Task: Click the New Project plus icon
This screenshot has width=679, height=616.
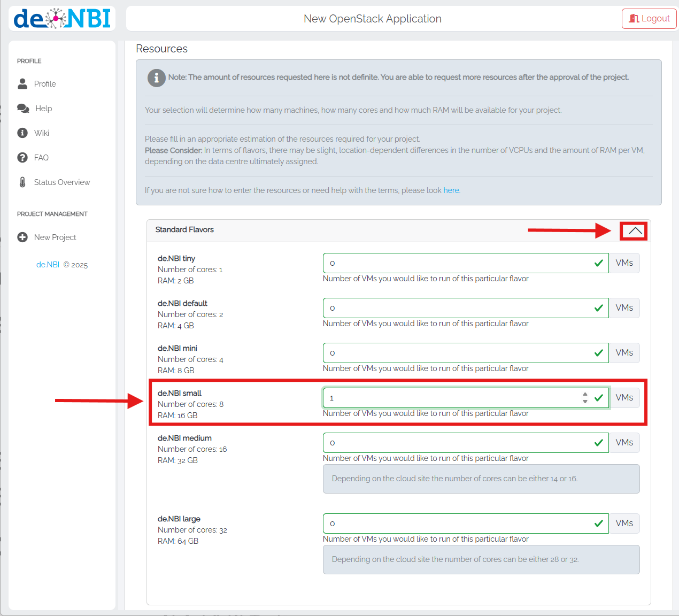Action: [x=22, y=237]
